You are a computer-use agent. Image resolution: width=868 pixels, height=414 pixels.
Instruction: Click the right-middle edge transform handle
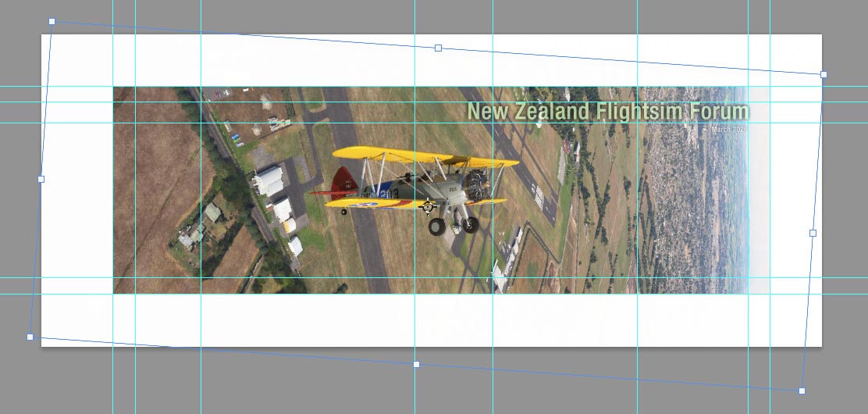coord(813,233)
